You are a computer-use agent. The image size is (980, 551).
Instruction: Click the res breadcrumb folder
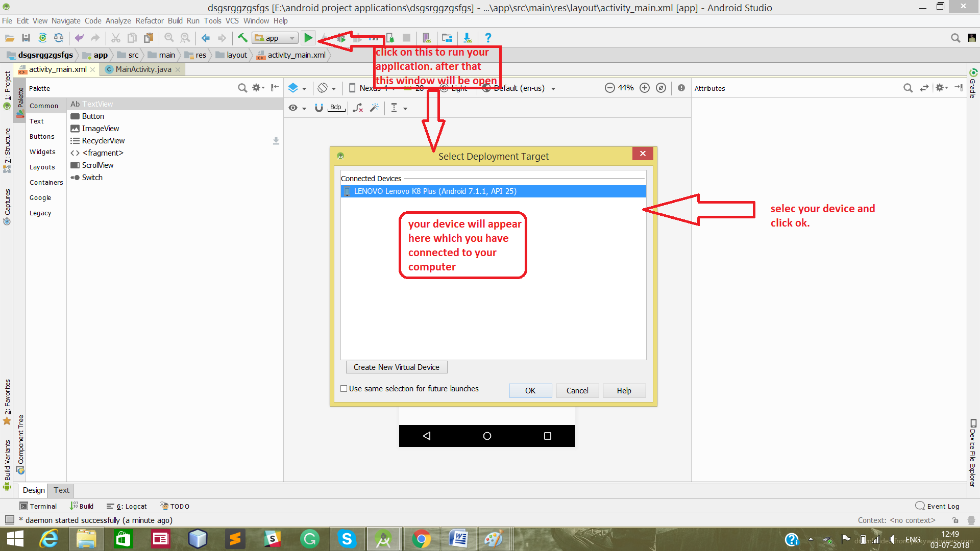pyautogui.click(x=196, y=55)
